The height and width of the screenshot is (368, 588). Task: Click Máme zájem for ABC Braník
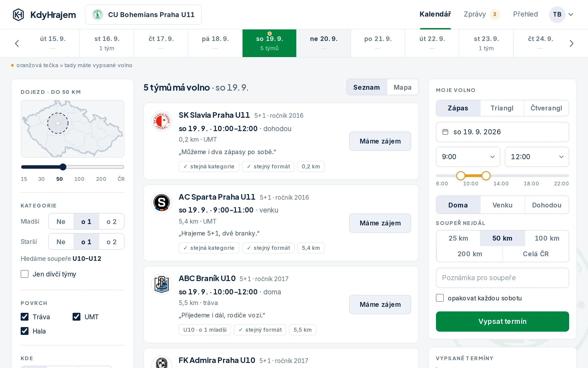point(380,305)
